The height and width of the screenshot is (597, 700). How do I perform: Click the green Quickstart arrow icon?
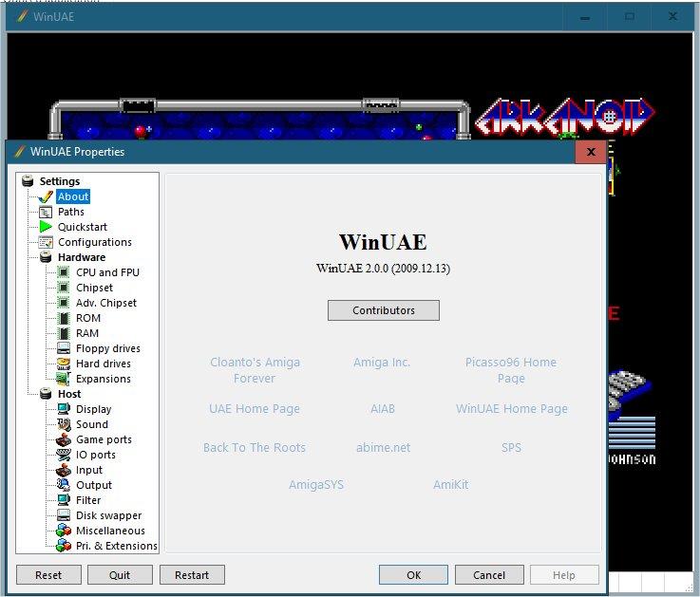pos(46,227)
